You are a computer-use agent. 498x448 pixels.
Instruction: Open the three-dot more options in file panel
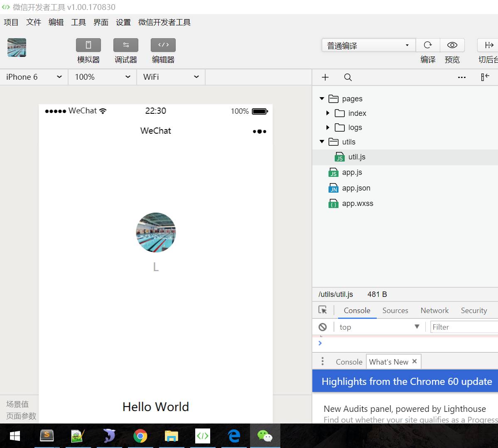pyautogui.click(x=462, y=77)
